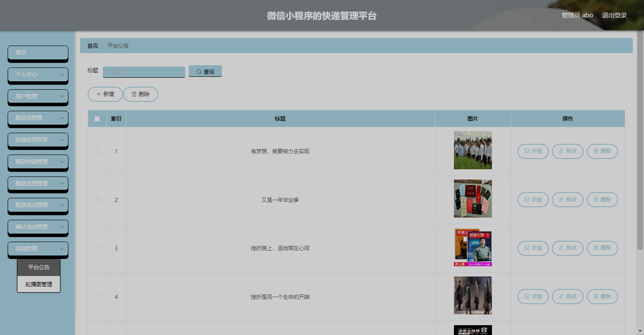Click the trash icon on toolbar 删除 button
The image size is (644, 335).
point(134,94)
